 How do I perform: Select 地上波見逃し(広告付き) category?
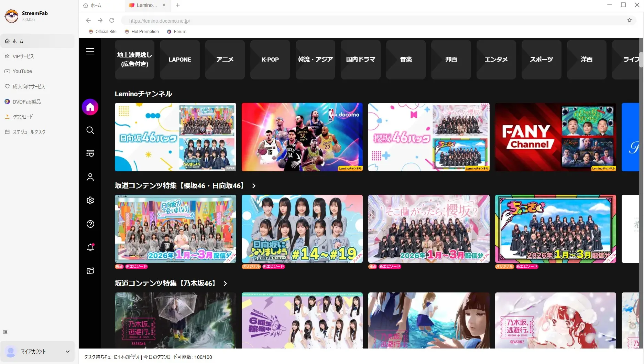134,60
